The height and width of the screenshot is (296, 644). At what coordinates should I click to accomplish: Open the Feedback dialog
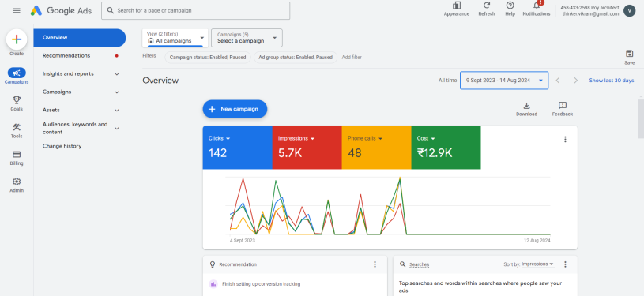tap(563, 109)
